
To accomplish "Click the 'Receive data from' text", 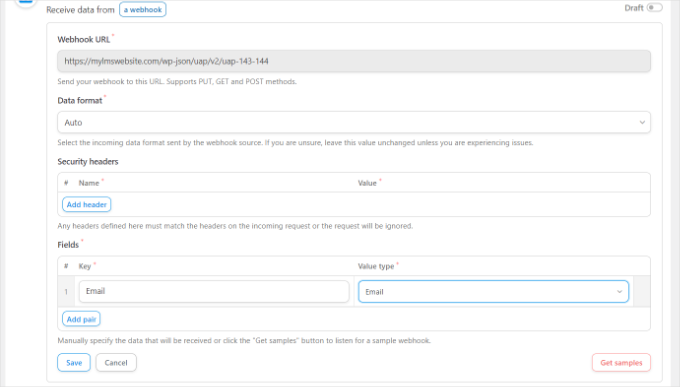I will pyautogui.click(x=80, y=10).
